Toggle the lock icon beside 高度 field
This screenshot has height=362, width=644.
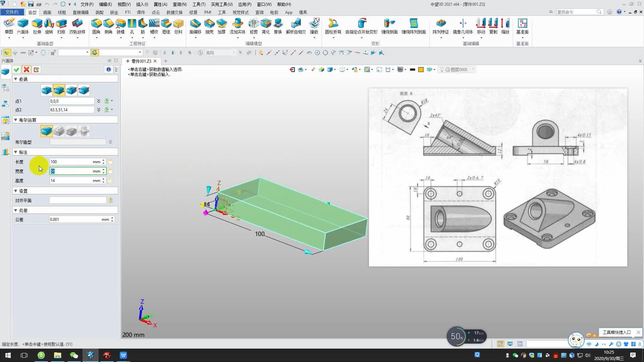[111, 180]
